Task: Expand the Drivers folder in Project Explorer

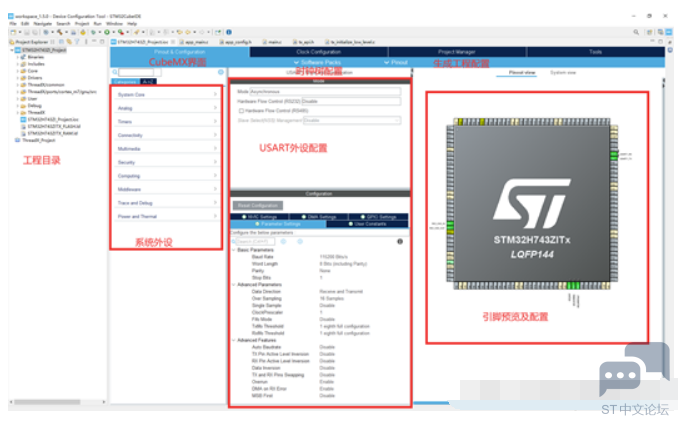Action: click(18, 78)
